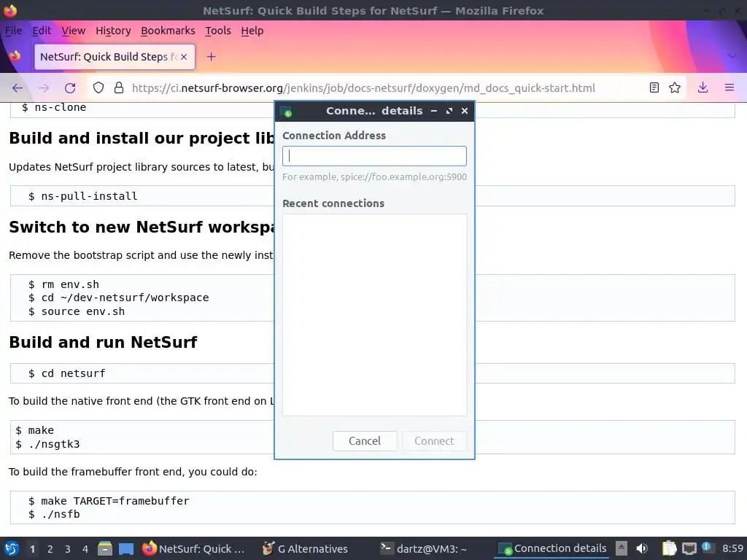The width and height of the screenshot is (747, 560).
Task: Open a new tab with plus button
Action: point(211,57)
